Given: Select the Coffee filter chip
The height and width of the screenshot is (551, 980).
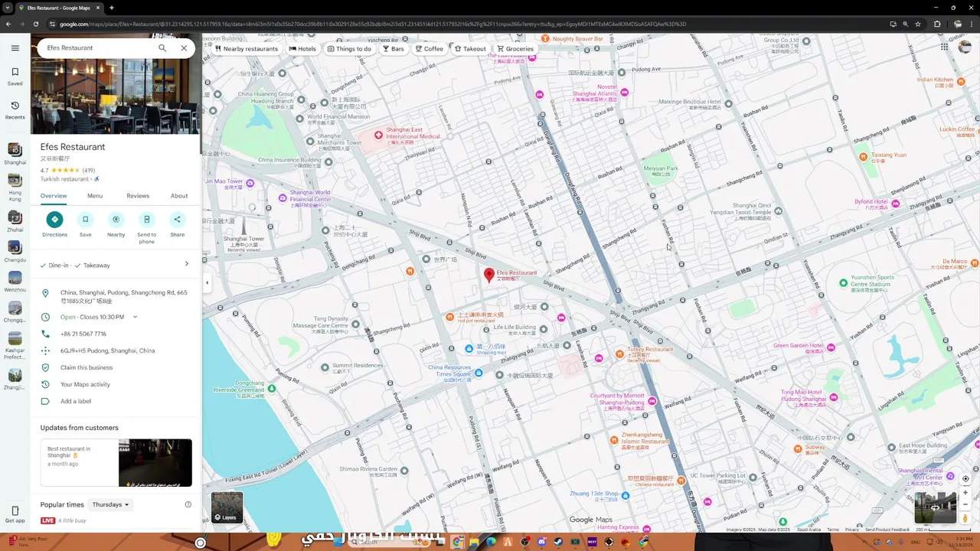Looking at the screenshot, I should coord(430,48).
